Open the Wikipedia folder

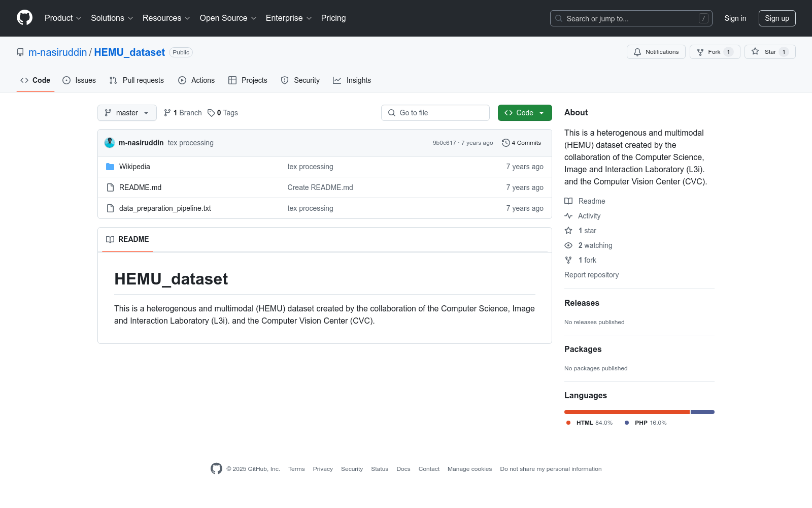[134, 167]
